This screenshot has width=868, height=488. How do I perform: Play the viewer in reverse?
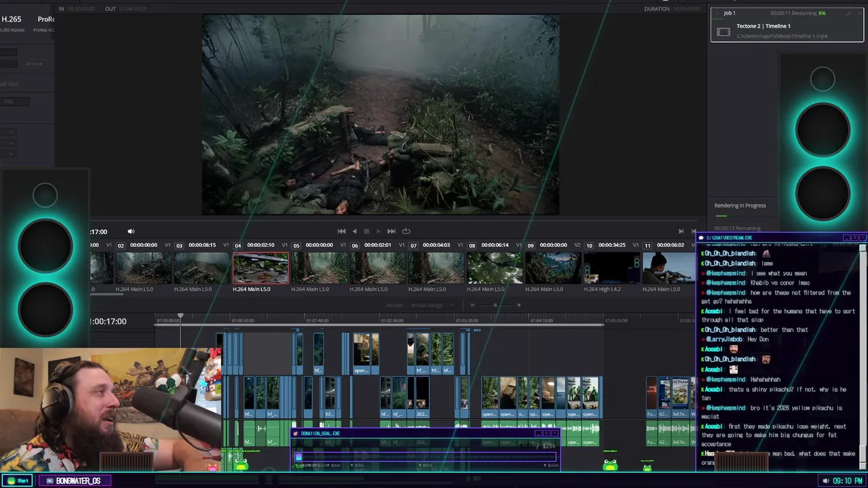click(354, 231)
